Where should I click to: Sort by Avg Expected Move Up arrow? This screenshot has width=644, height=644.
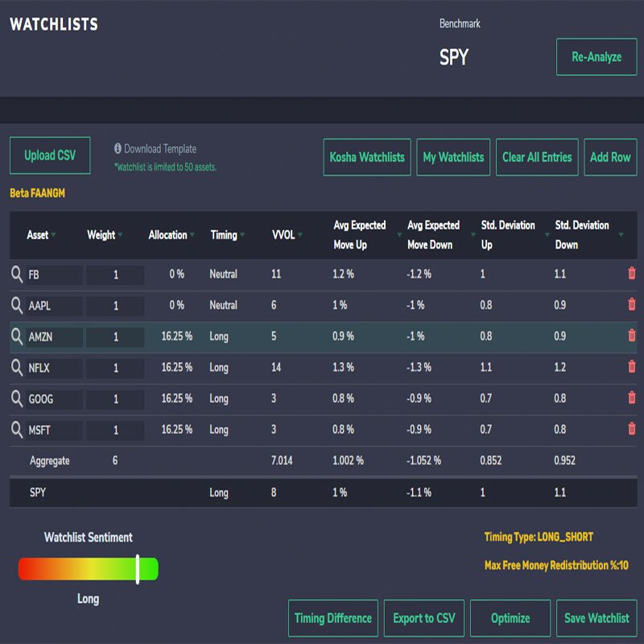tap(399, 235)
